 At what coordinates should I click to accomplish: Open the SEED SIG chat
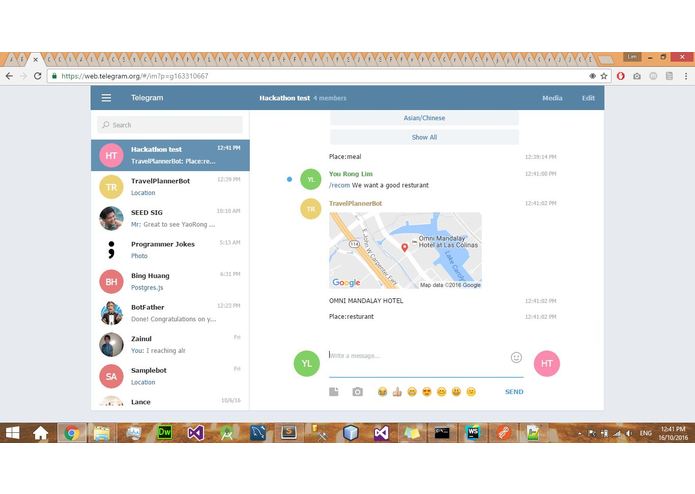[170, 218]
